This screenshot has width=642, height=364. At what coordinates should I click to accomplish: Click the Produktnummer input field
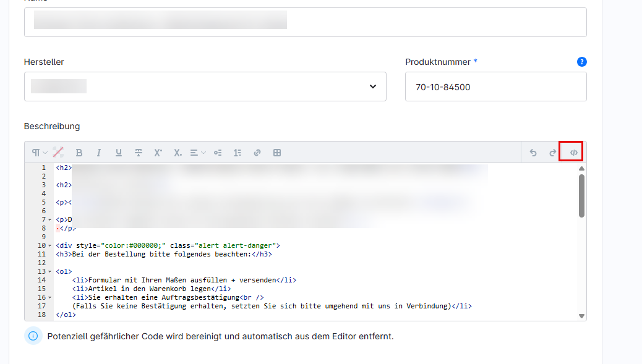click(x=495, y=87)
